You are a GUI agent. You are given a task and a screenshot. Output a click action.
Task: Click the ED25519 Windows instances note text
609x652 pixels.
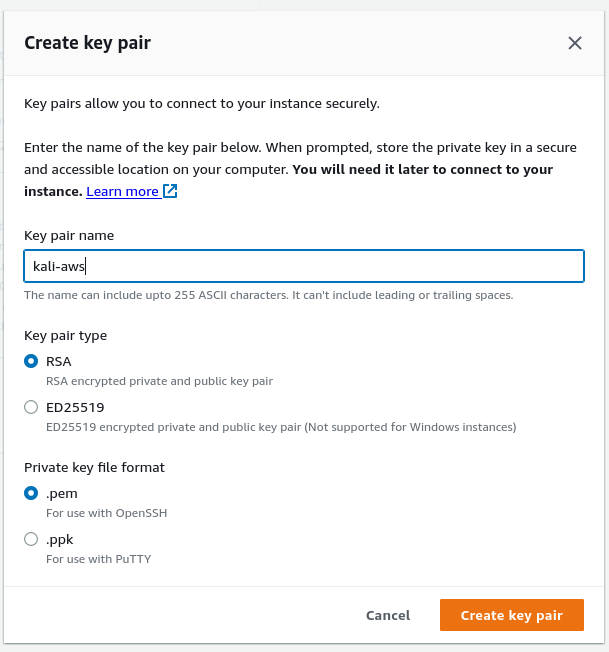coord(280,427)
